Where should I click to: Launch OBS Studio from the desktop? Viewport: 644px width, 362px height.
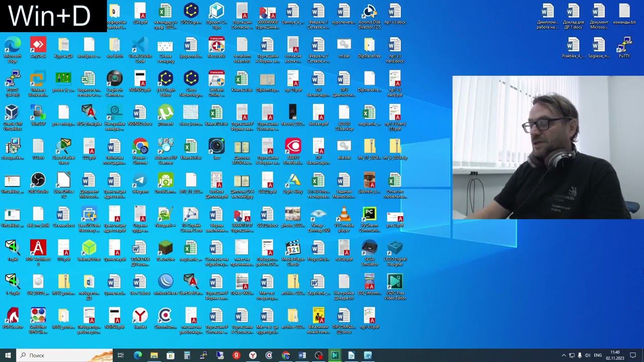(38, 180)
